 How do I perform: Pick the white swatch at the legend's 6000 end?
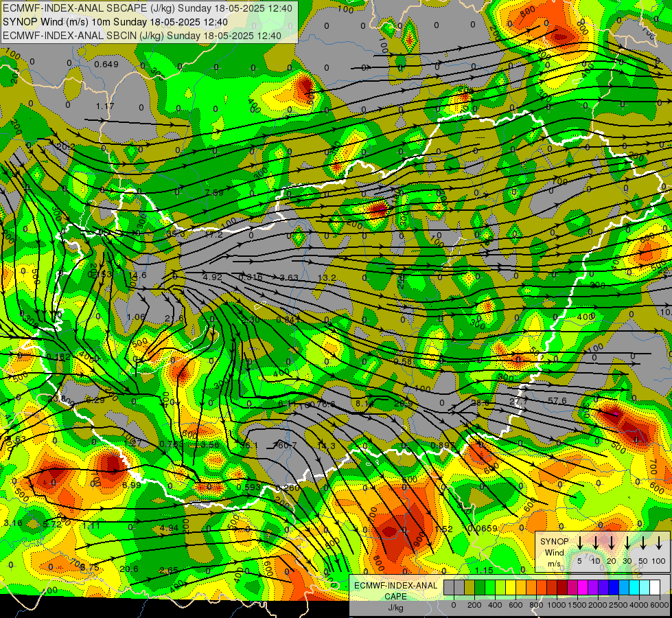[655, 588]
